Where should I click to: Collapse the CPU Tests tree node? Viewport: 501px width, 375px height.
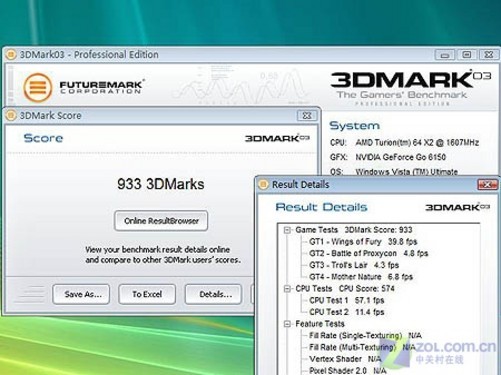pos(287,289)
